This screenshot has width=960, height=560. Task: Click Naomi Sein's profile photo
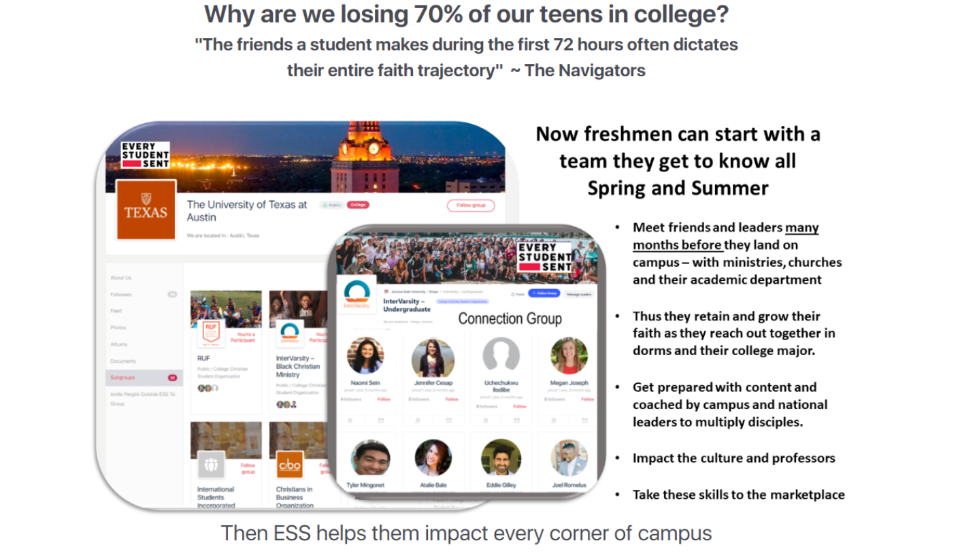tap(365, 355)
